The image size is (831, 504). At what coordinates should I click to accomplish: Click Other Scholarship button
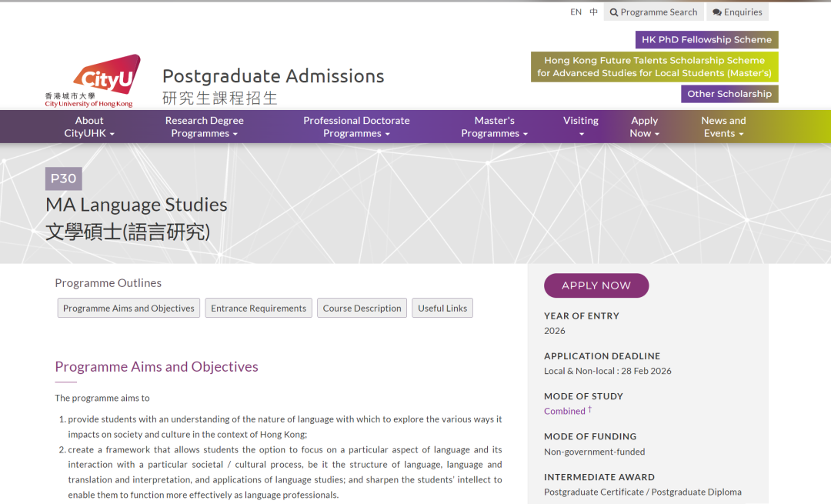729,94
